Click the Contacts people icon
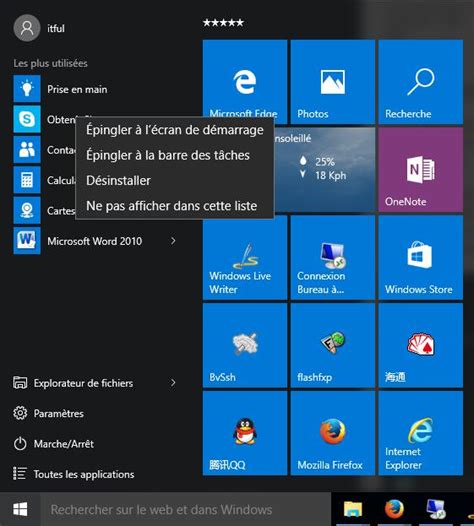Image resolution: width=474 pixels, height=526 pixels. tap(27, 149)
